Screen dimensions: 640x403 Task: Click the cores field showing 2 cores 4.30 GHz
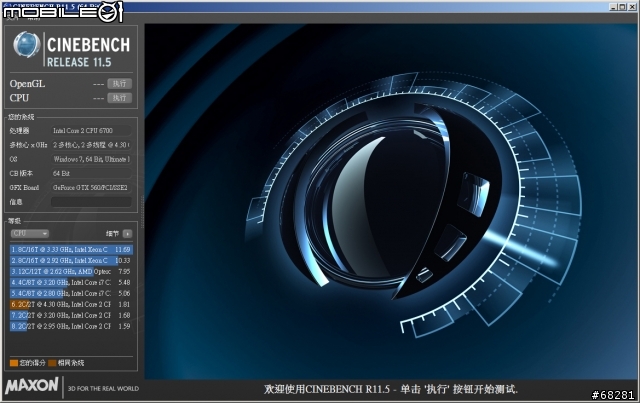pyautogui.click(x=91, y=145)
